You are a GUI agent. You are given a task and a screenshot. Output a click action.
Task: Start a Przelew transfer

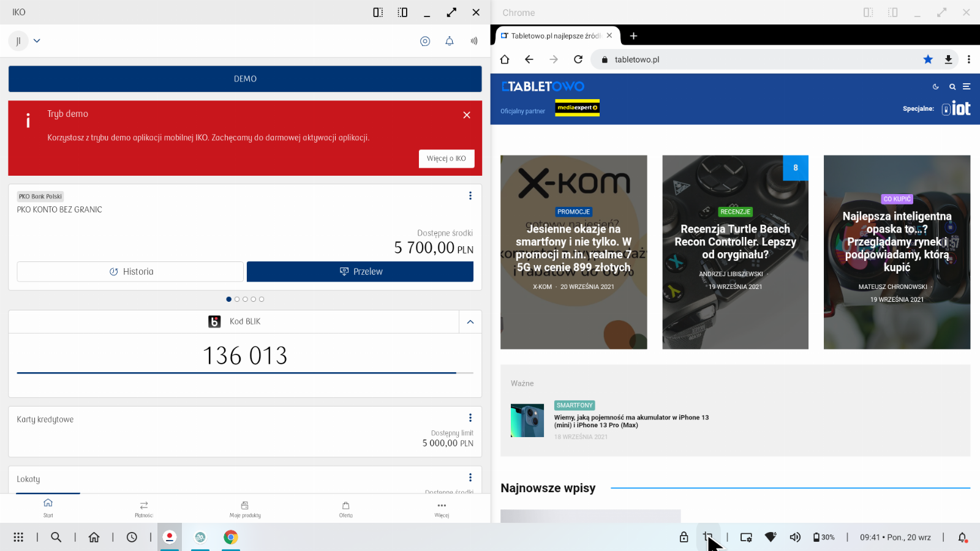point(360,272)
